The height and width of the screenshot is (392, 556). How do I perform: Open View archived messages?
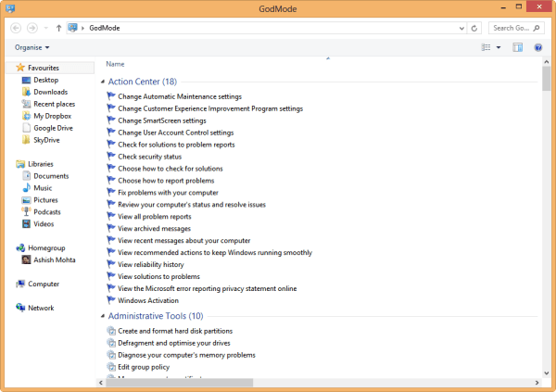[x=154, y=229]
